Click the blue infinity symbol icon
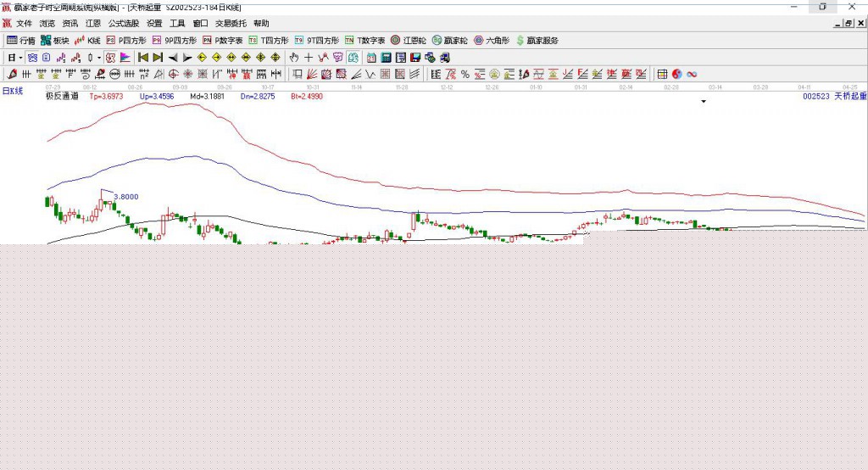The image size is (868, 470). pos(691,74)
